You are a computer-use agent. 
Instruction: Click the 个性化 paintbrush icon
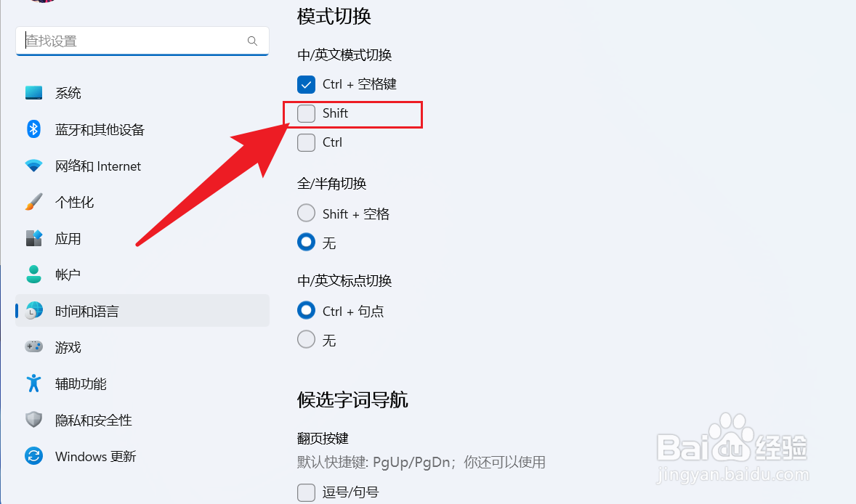point(34,202)
